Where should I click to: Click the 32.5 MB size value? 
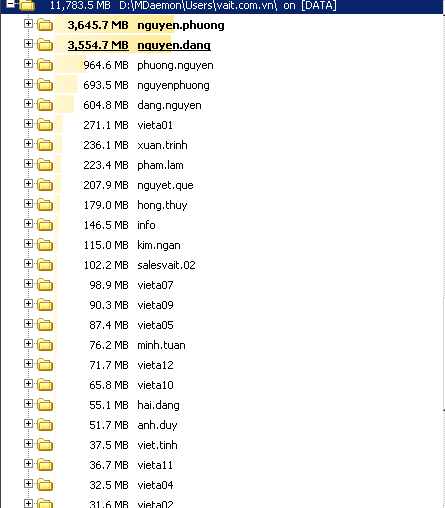(x=109, y=485)
